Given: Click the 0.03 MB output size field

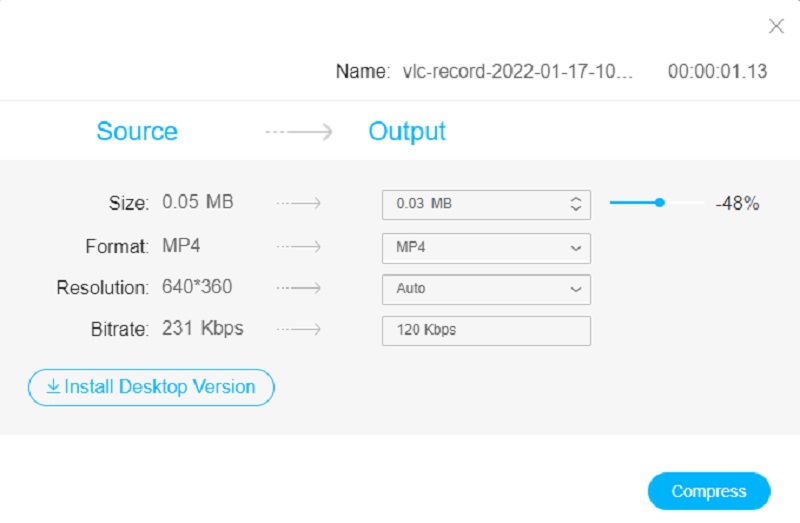Looking at the screenshot, I should [x=470, y=204].
